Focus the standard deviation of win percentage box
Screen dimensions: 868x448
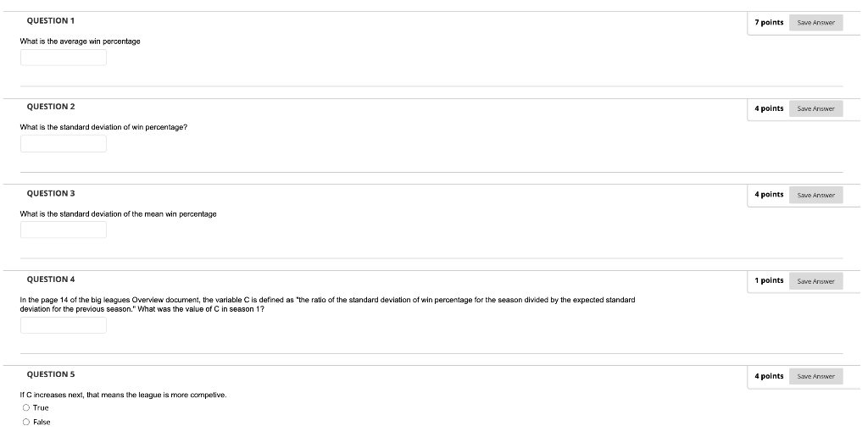pyautogui.click(x=64, y=144)
